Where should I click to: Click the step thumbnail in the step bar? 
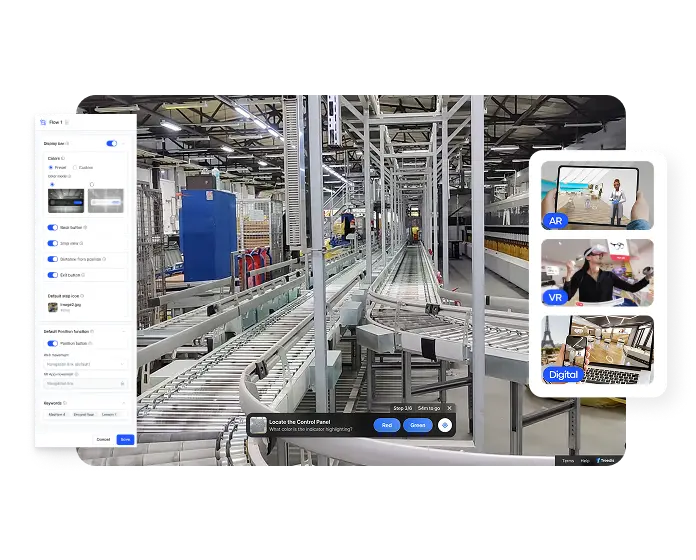[258, 425]
